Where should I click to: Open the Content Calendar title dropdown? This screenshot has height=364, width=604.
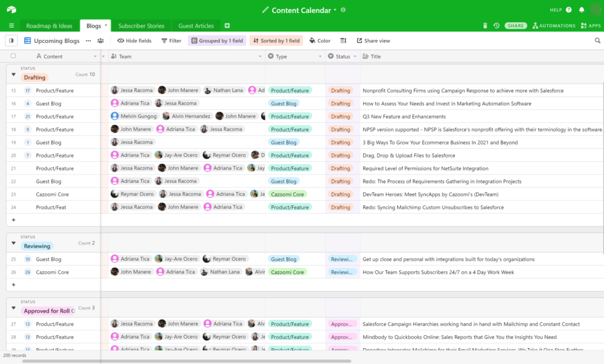[335, 10]
